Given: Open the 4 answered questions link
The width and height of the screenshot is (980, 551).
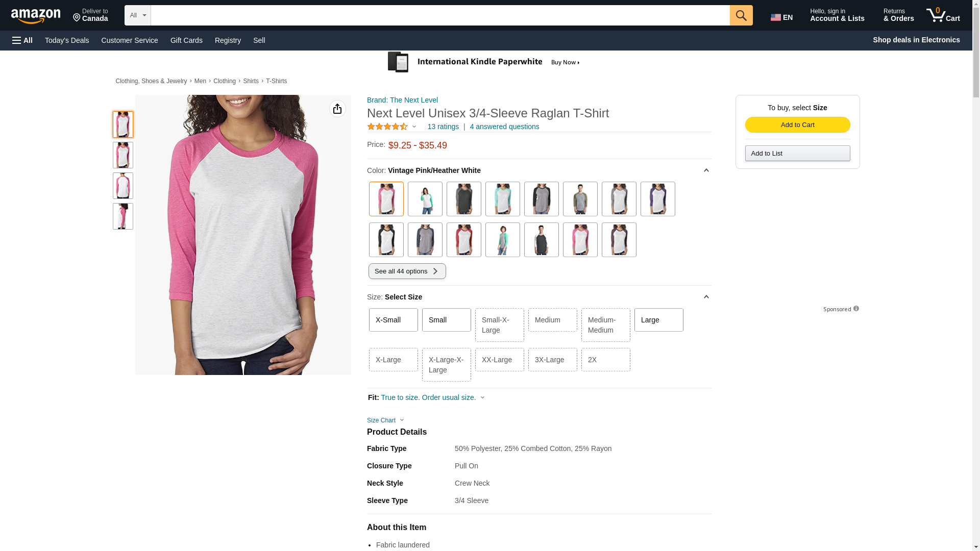Looking at the screenshot, I should (x=504, y=127).
